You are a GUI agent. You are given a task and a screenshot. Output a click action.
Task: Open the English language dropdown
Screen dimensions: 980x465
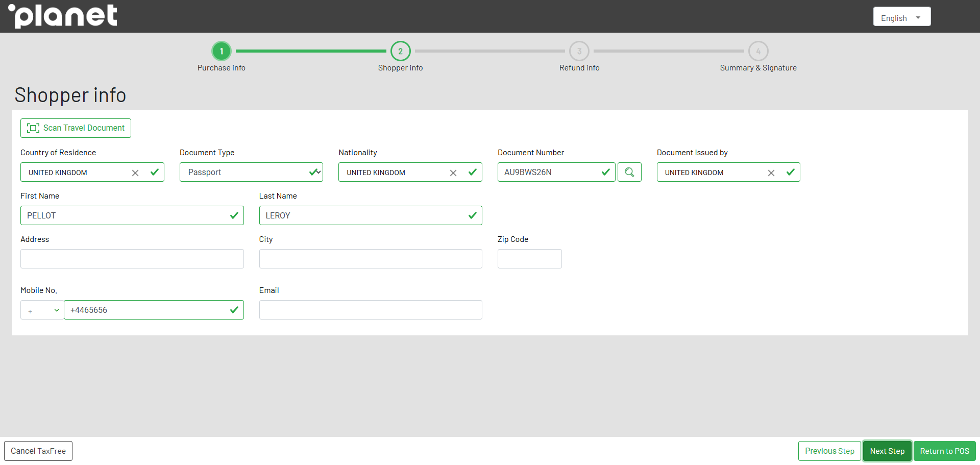(901, 18)
